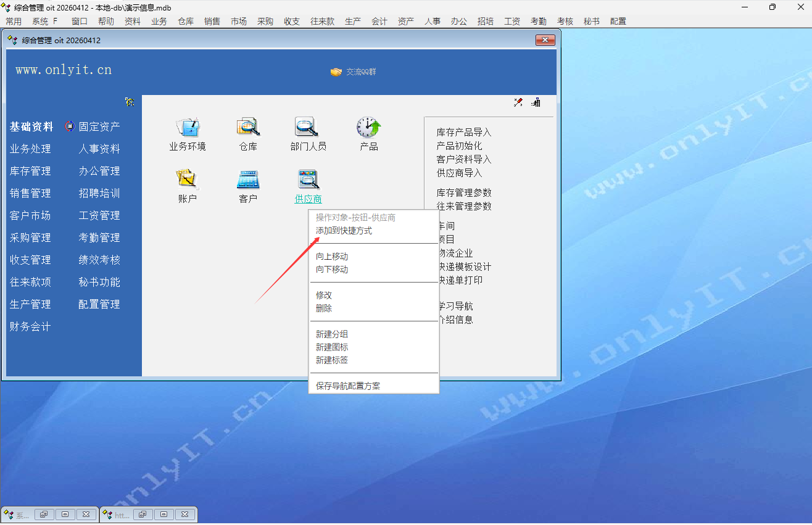Viewport: 812px width, 525px height.
Task: Open the 系统 F menu
Action: (44, 21)
